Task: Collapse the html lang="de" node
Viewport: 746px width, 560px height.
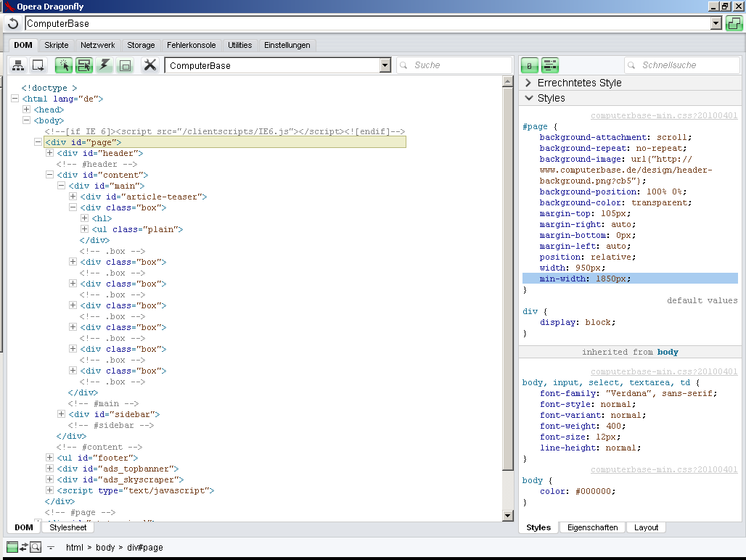Action: 15,99
